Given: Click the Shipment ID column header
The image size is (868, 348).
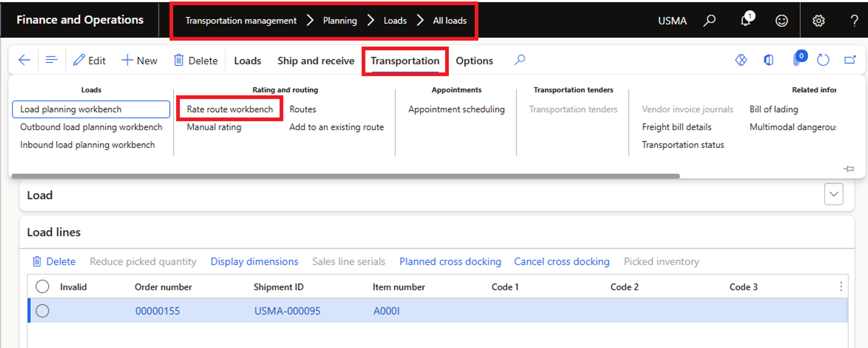Looking at the screenshot, I should [x=278, y=287].
